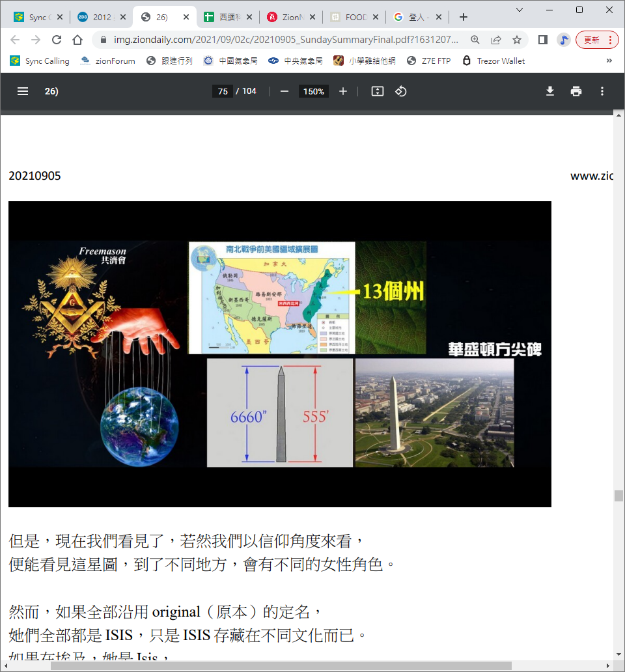Open the browser side panel icon
The width and height of the screenshot is (625, 672).
pos(543,40)
